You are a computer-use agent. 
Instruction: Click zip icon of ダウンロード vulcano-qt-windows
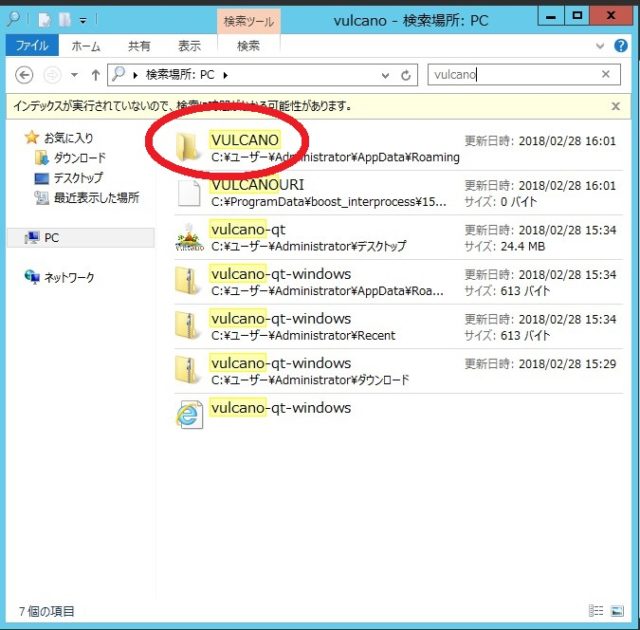(188, 370)
